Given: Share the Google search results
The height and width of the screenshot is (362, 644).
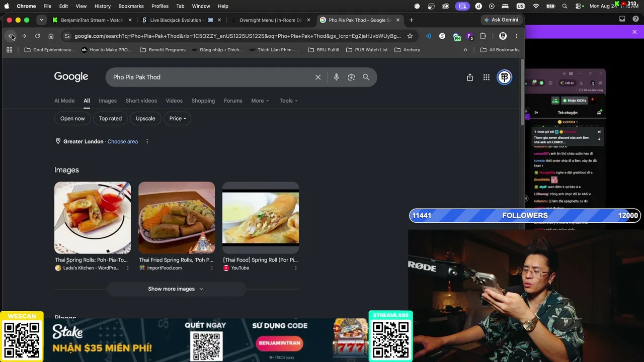Looking at the screenshot, I should (x=470, y=77).
